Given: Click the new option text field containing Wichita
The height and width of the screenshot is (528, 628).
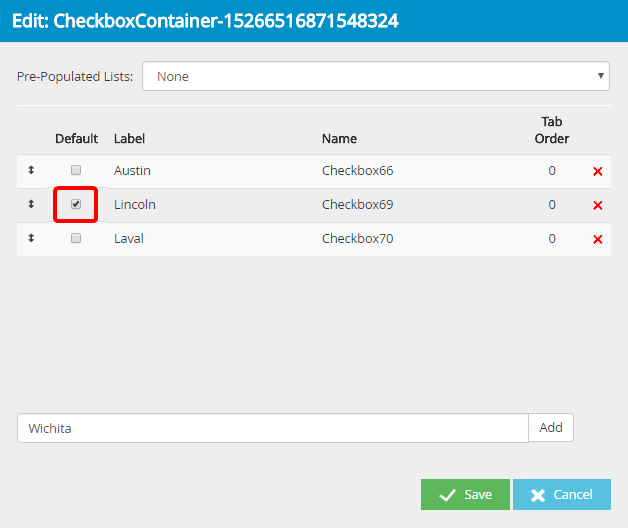Looking at the screenshot, I should pos(272,428).
